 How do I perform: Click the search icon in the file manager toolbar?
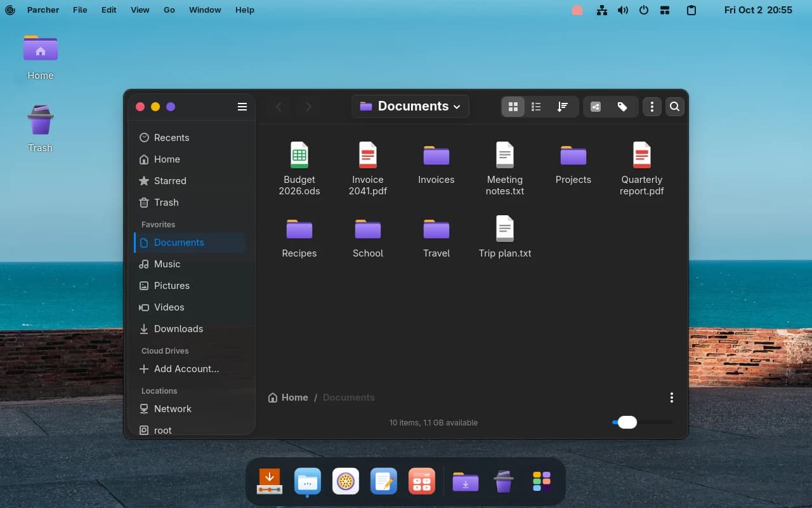pos(674,107)
